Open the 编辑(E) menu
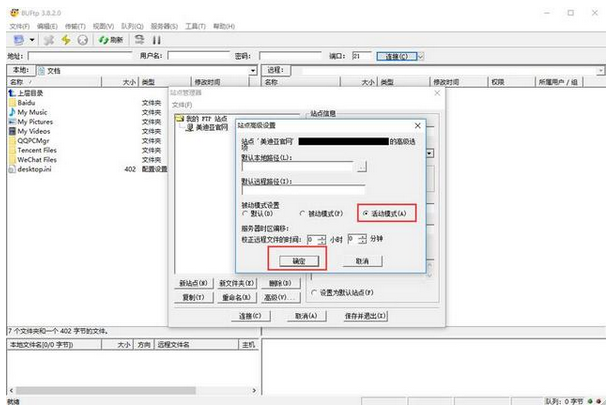Viewport: 610px width, 412px height. (47, 26)
